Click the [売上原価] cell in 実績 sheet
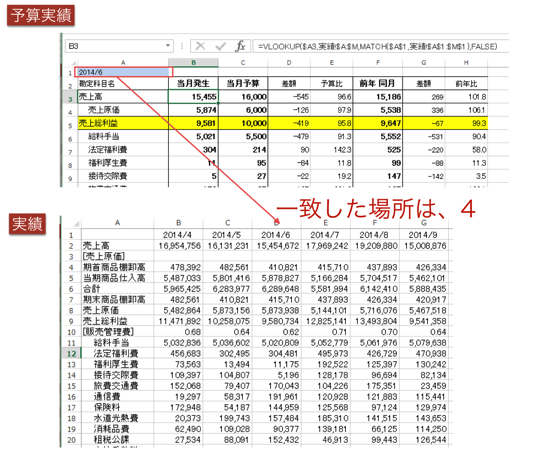Viewport: 549px width, 461px height. (117, 256)
